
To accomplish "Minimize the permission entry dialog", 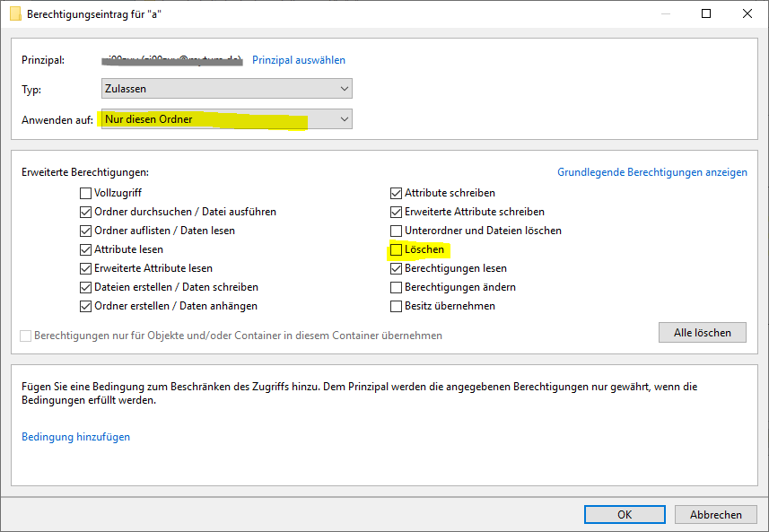I will click(665, 14).
